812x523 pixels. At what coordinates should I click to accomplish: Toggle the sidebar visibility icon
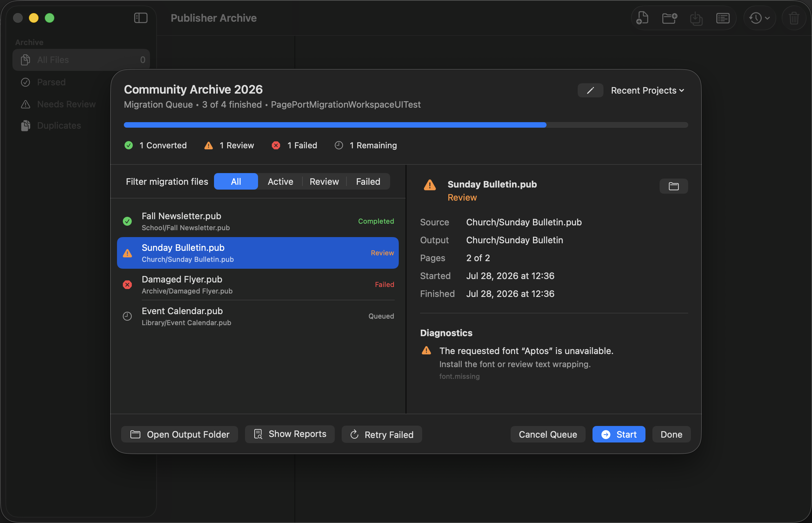(x=141, y=18)
